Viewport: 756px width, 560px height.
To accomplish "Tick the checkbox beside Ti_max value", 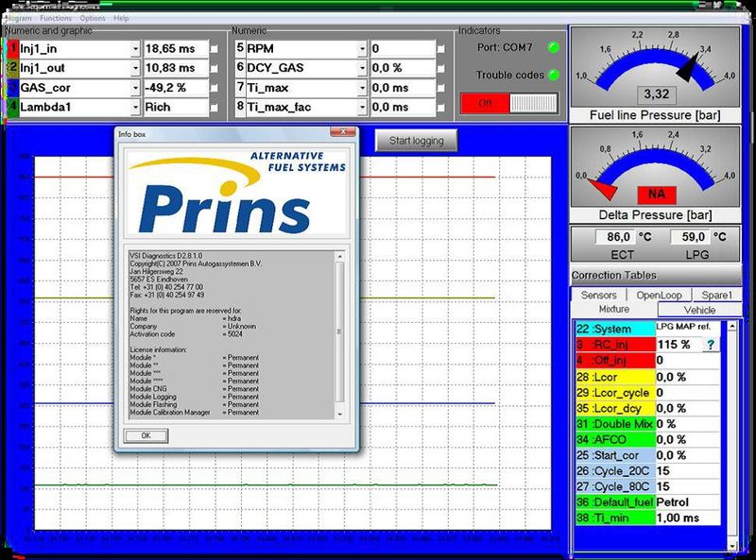I will coord(440,88).
